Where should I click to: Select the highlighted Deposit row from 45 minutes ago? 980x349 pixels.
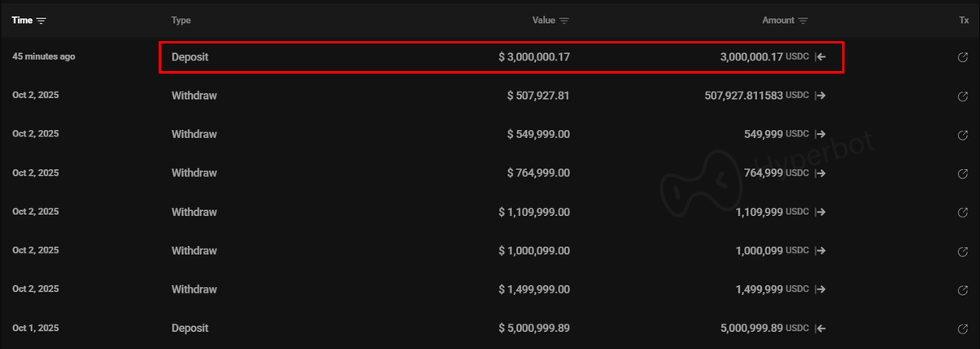[501, 57]
